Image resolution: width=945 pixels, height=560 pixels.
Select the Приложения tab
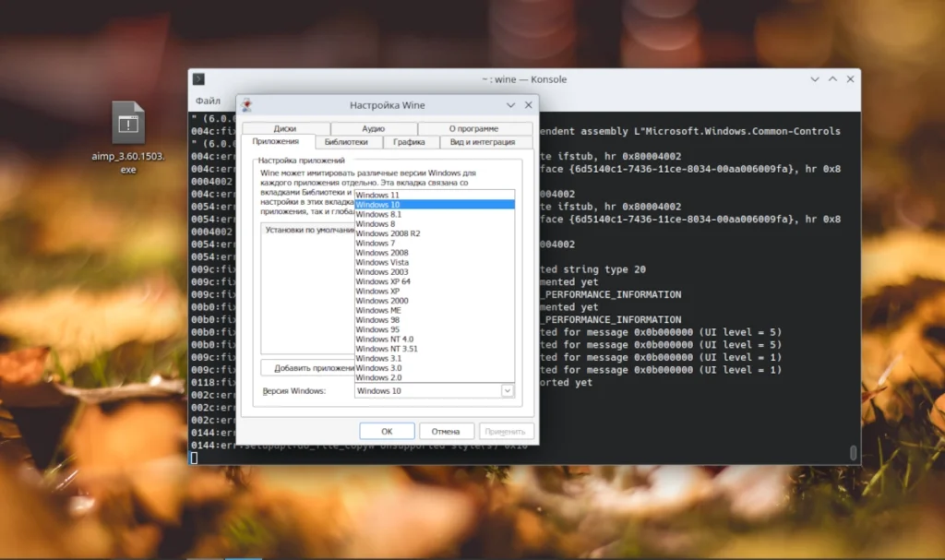coord(276,142)
